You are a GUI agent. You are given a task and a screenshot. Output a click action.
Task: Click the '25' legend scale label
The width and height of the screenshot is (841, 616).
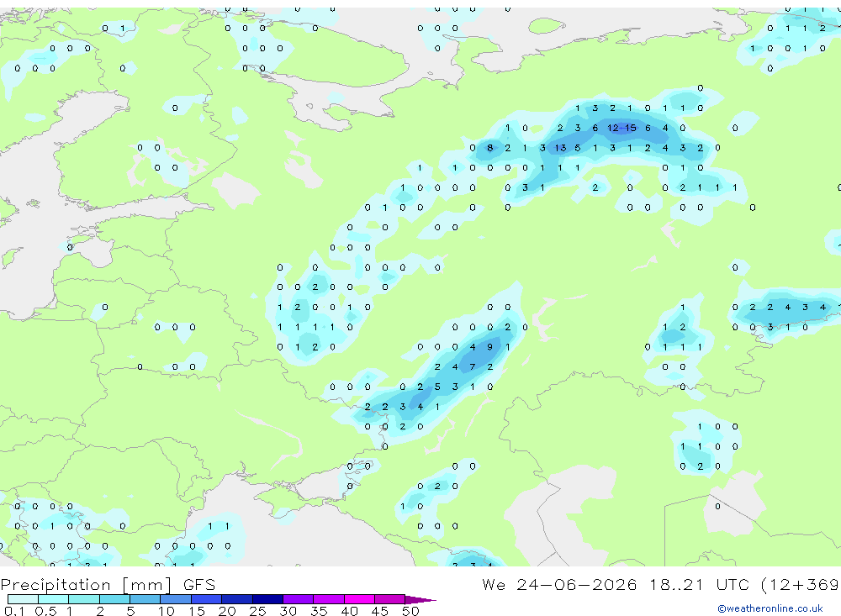click(x=257, y=611)
